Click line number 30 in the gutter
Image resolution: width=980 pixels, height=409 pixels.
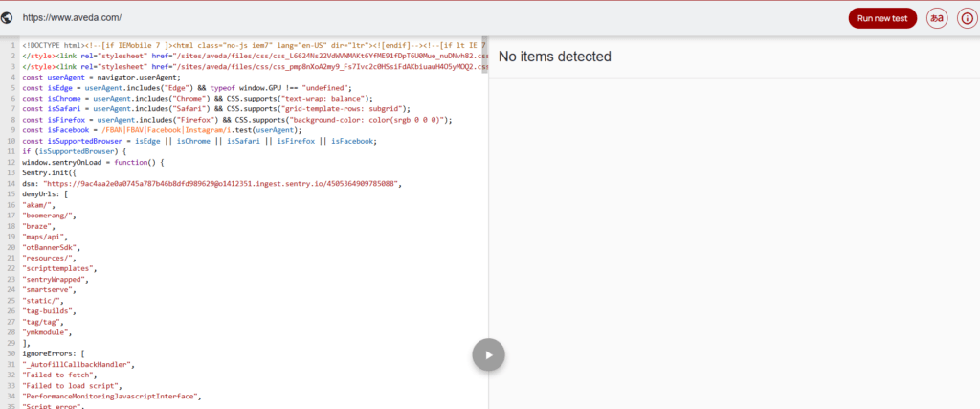[11, 353]
